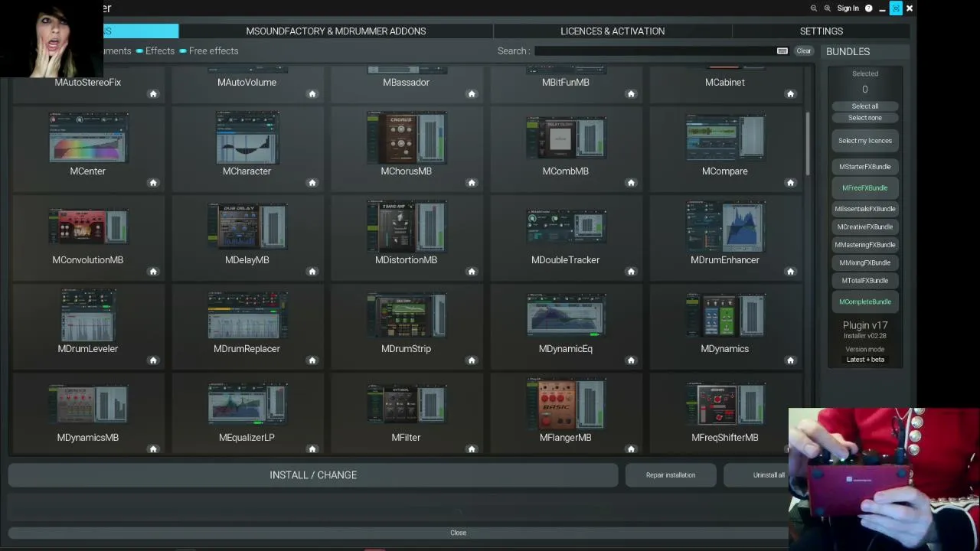Screen dimensions: 980x551
Task: Open the home icon for MAutoVolume
Action: (x=312, y=94)
